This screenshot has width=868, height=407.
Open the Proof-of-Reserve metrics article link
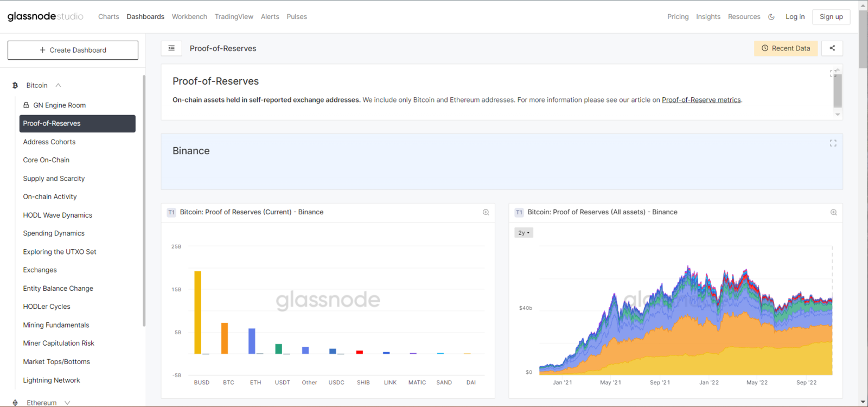coord(701,100)
